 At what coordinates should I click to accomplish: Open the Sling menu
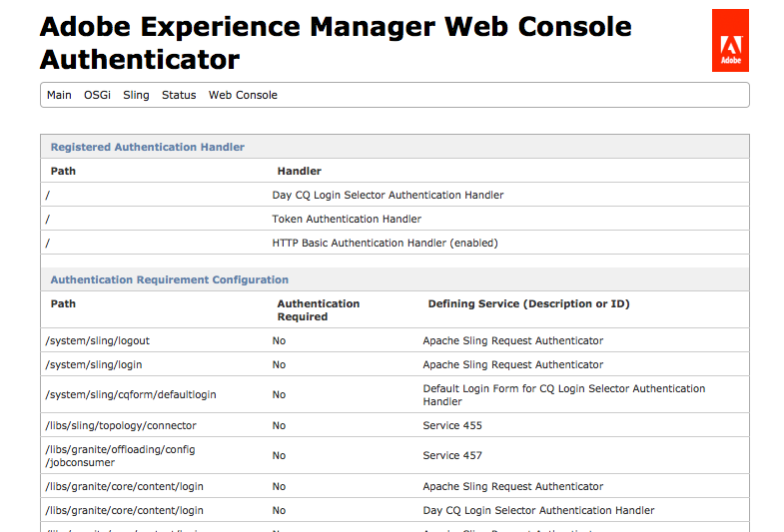pos(136,95)
